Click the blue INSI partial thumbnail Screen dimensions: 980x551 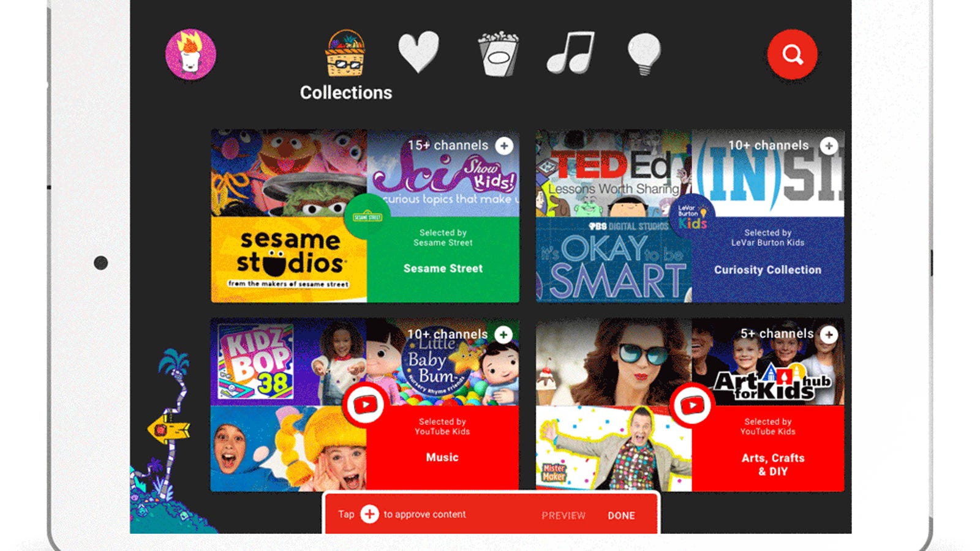(768, 173)
